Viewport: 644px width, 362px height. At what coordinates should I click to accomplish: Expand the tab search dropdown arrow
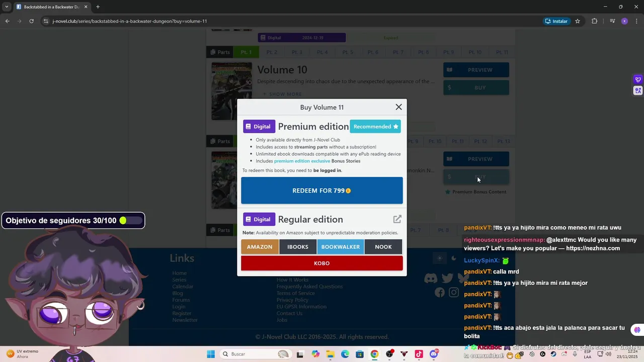7,7
